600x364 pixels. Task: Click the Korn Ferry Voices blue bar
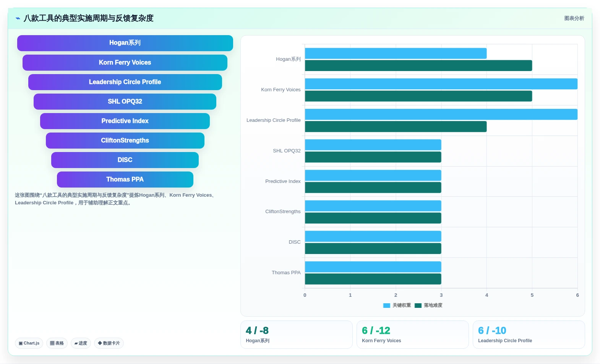pyautogui.click(x=441, y=84)
